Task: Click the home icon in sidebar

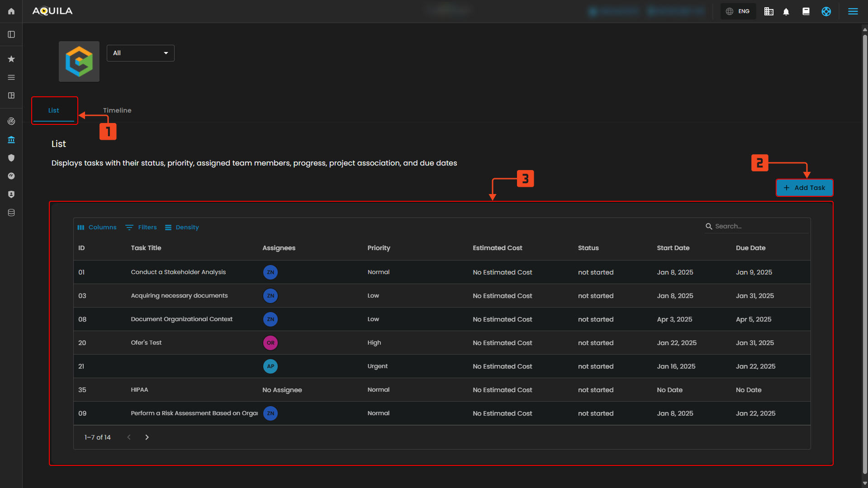Action: click(x=11, y=11)
